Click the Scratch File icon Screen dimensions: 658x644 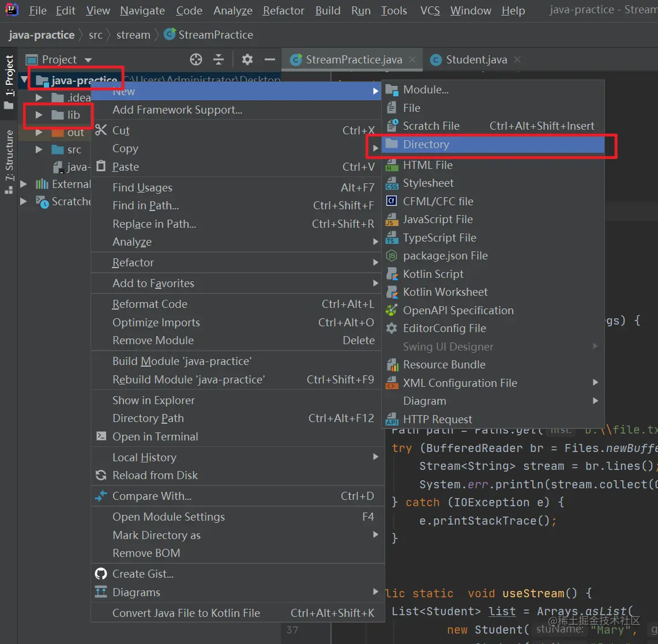[x=392, y=126]
